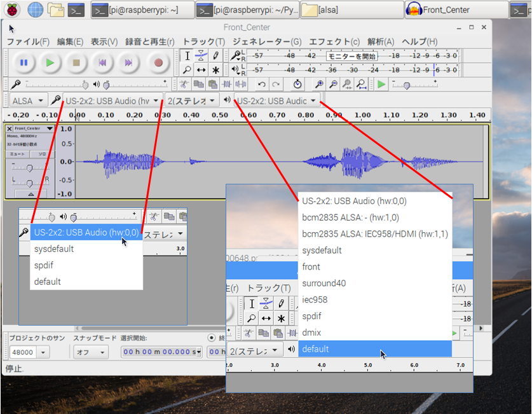Image resolution: width=532 pixels, height=414 pixels.
Task: Open the 表示(V) menu
Action: point(104,42)
